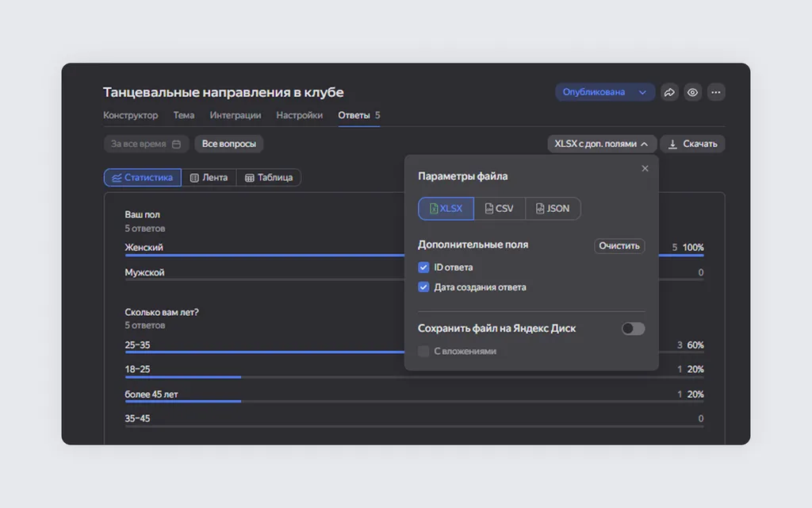Select the Статистика view
Viewport: 812px width, 508px height.
(143, 177)
